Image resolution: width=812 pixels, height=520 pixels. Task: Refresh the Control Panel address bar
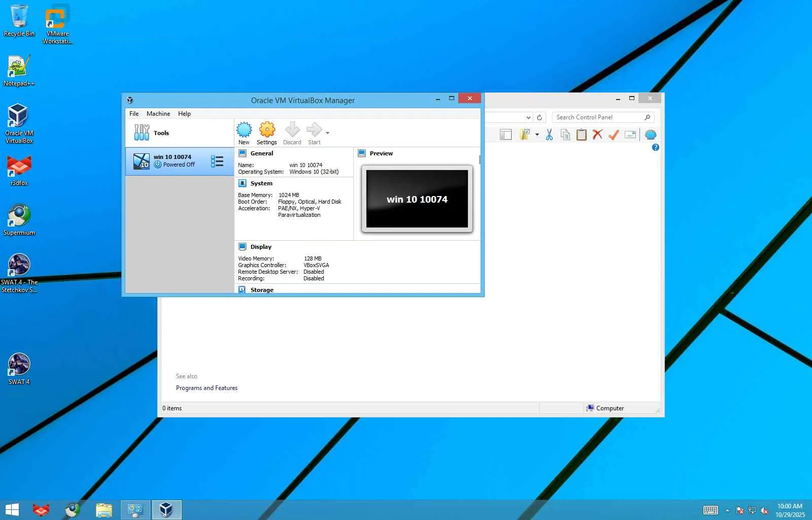(x=539, y=117)
